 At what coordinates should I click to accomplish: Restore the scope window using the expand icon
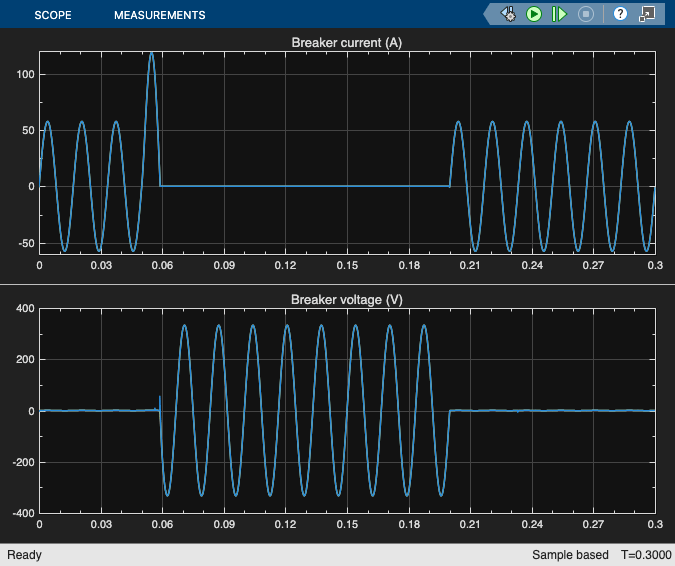point(647,14)
